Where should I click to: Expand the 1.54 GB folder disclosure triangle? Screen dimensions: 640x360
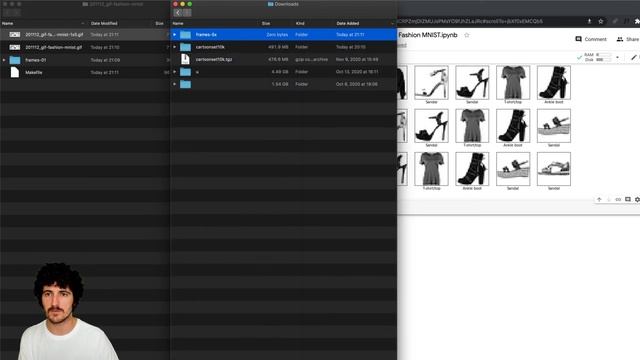pyautogui.click(x=175, y=84)
